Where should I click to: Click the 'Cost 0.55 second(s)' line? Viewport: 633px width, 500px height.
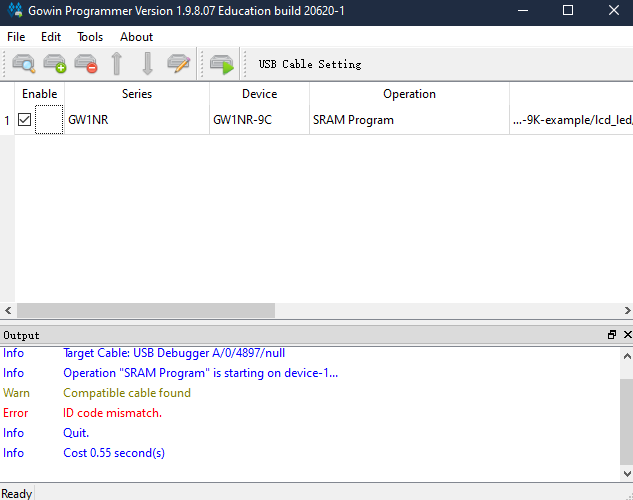tap(114, 453)
